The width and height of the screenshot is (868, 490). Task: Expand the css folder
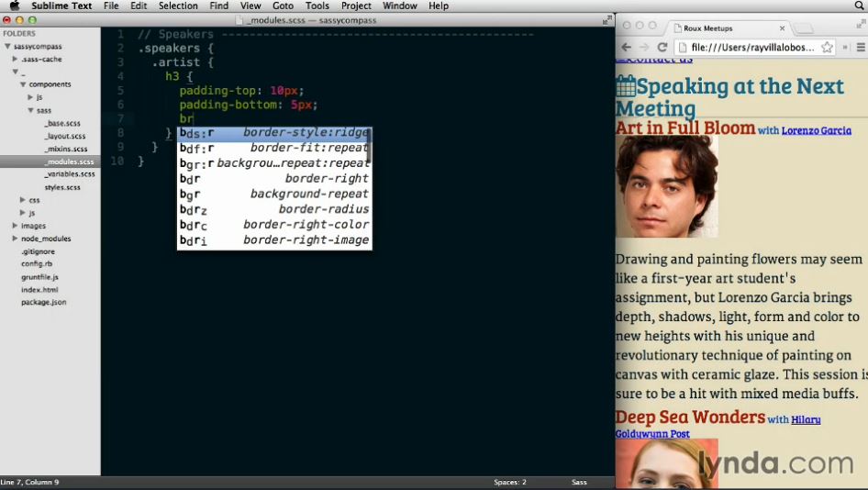point(23,200)
